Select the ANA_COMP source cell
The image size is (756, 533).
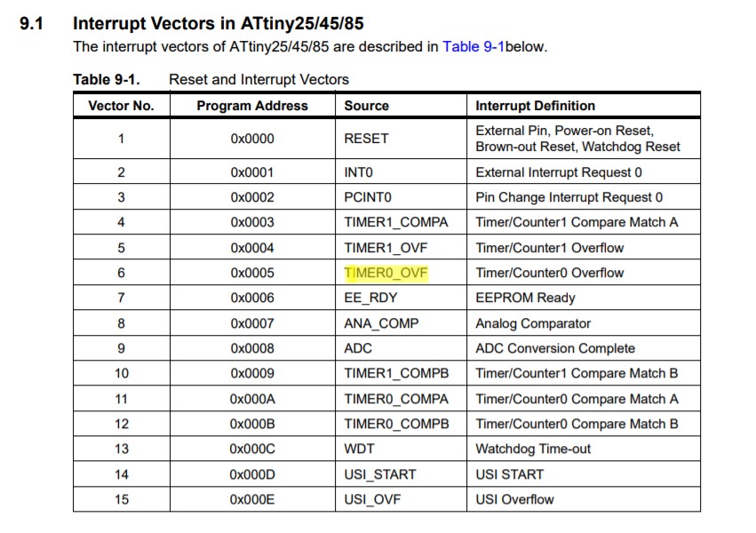381,323
